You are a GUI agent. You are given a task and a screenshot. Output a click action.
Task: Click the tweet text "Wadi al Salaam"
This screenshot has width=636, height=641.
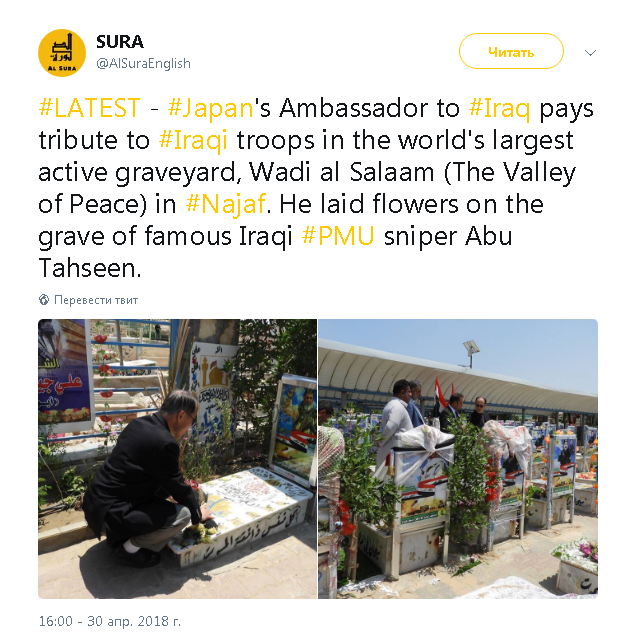(342, 172)
